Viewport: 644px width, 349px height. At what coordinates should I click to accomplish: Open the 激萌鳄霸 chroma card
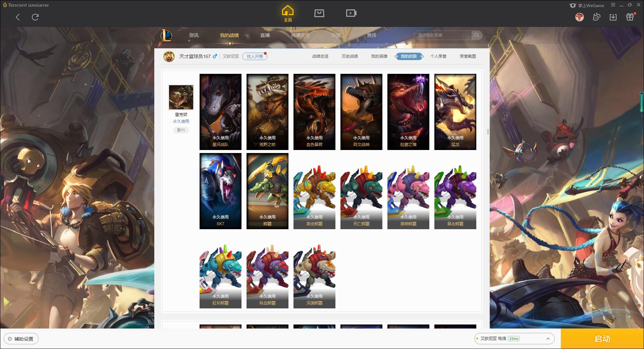click(408, 197)
